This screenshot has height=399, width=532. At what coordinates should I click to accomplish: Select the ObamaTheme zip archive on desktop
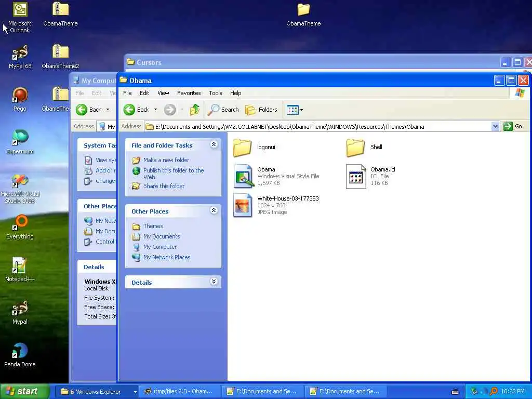[60, 15]
